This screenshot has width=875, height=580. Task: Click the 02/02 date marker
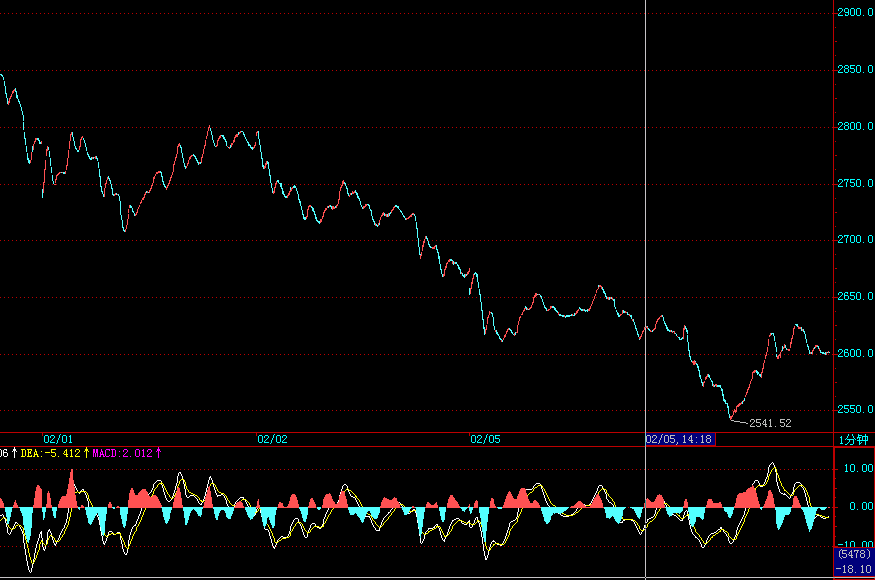coord(272,439)
